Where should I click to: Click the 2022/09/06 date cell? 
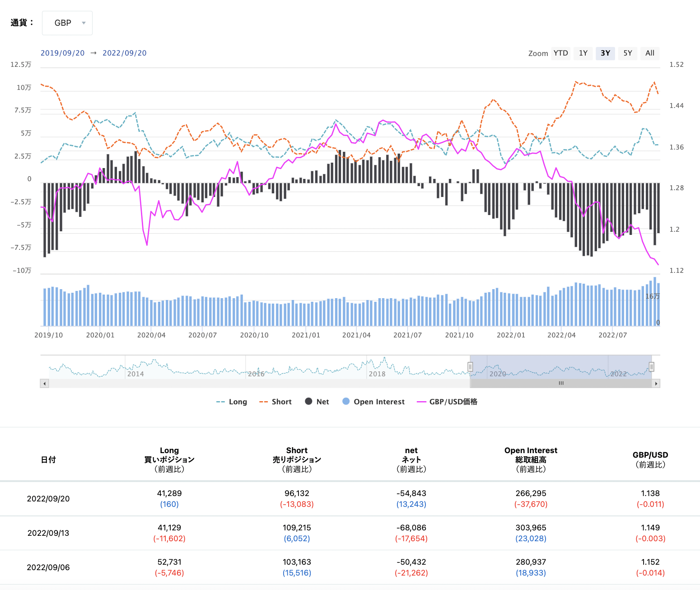coord(48,567)
